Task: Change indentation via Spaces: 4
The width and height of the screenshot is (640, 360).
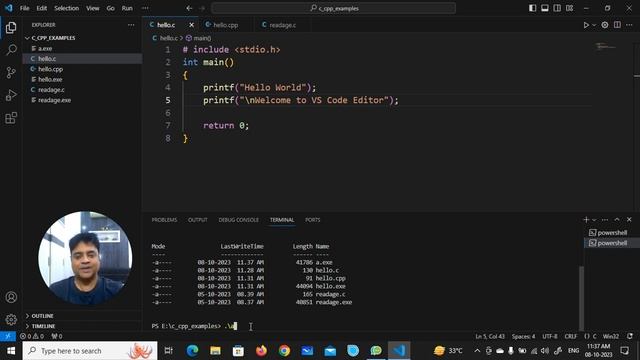Action: coord(523,336)
